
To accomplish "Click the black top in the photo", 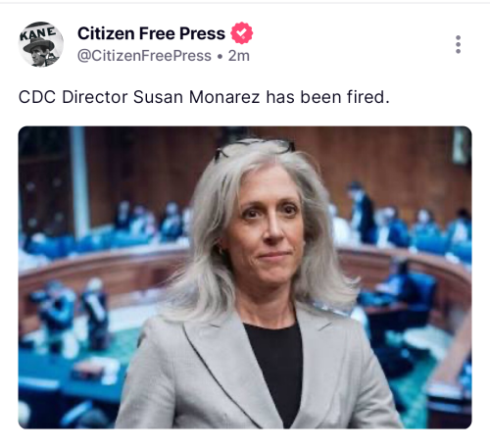I will coord(274,366).
